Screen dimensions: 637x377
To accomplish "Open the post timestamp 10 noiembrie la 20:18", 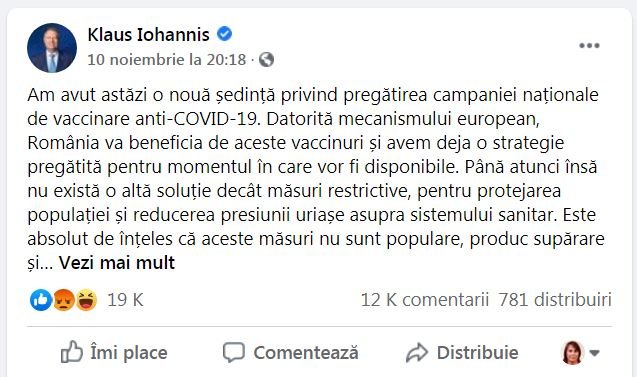I will pos(167,60).
